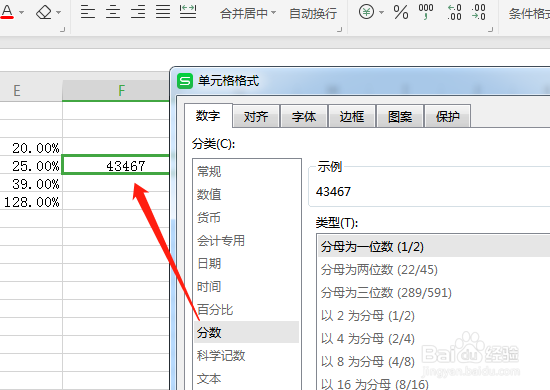Select 时间 category

pyautogui.click(x=246, y=287)
